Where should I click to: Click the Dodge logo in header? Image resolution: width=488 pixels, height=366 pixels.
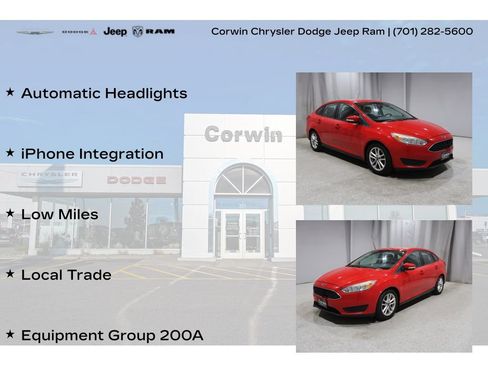point(79,32)
